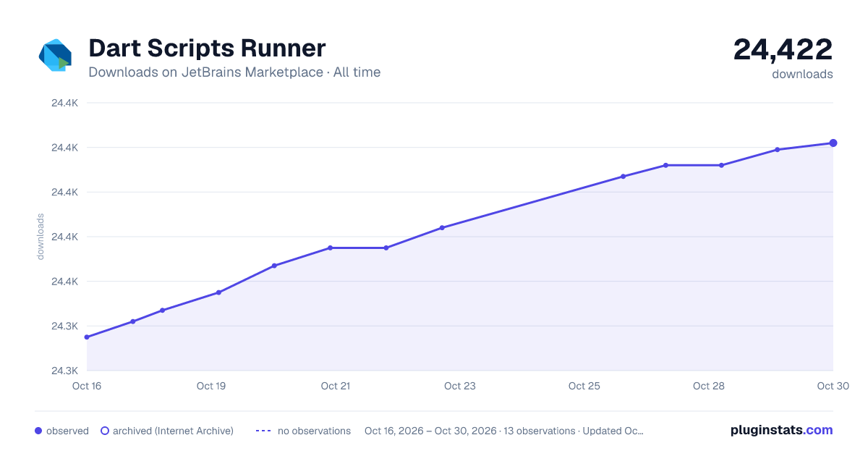The image size is (868, 456).
Task: Click the Oct 16 x-axis label
Action: 86,386
